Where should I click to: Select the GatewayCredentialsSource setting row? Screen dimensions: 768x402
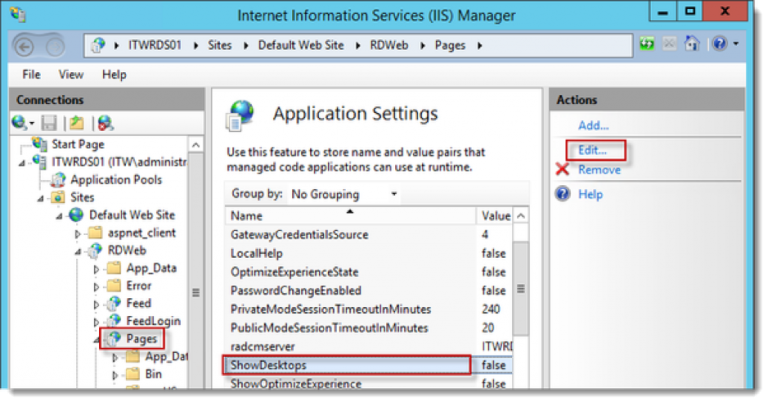coord(368,235)
